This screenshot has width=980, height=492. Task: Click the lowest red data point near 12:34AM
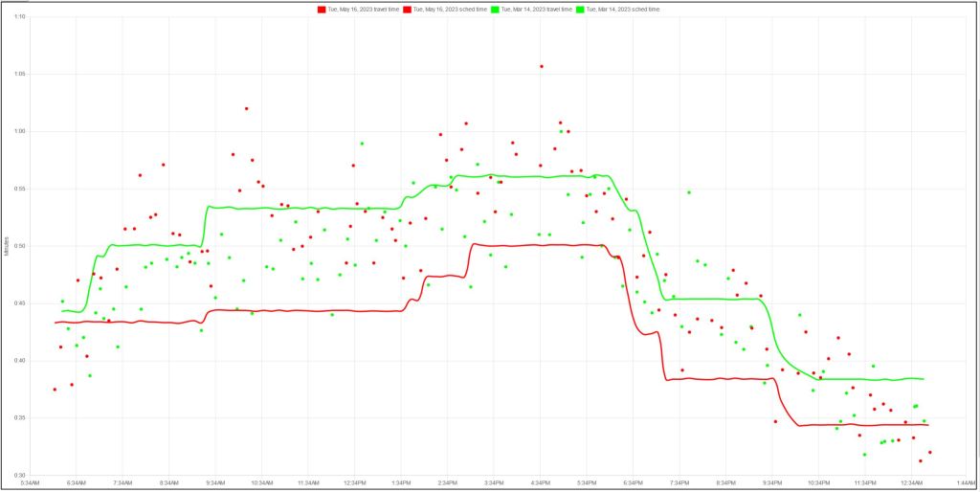[x=921, y=461]
